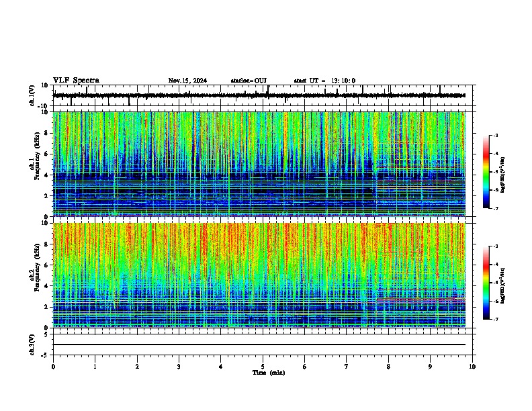This screenshot has height=411, width=532.
Task: Click the 'ch.3(V)' axis label
Action: [x=32, y=345]
